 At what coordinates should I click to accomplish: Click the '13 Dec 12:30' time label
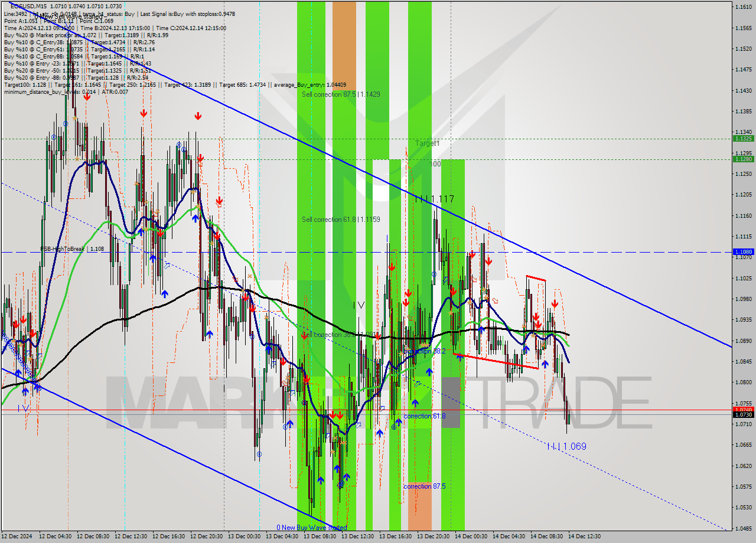click(358, 537)
